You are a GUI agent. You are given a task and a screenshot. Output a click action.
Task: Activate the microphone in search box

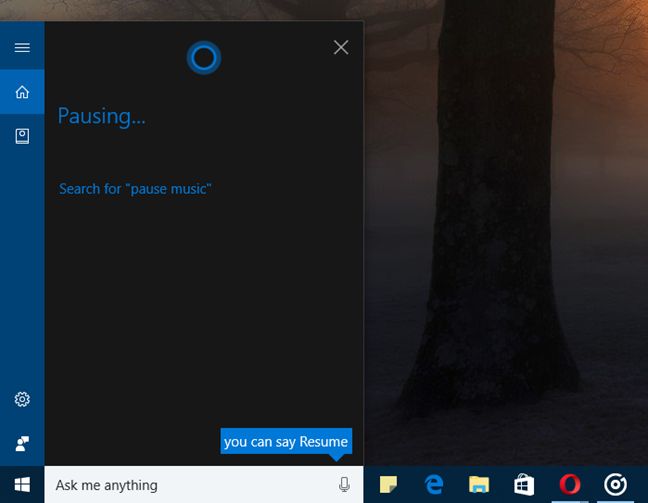point(344,484)
